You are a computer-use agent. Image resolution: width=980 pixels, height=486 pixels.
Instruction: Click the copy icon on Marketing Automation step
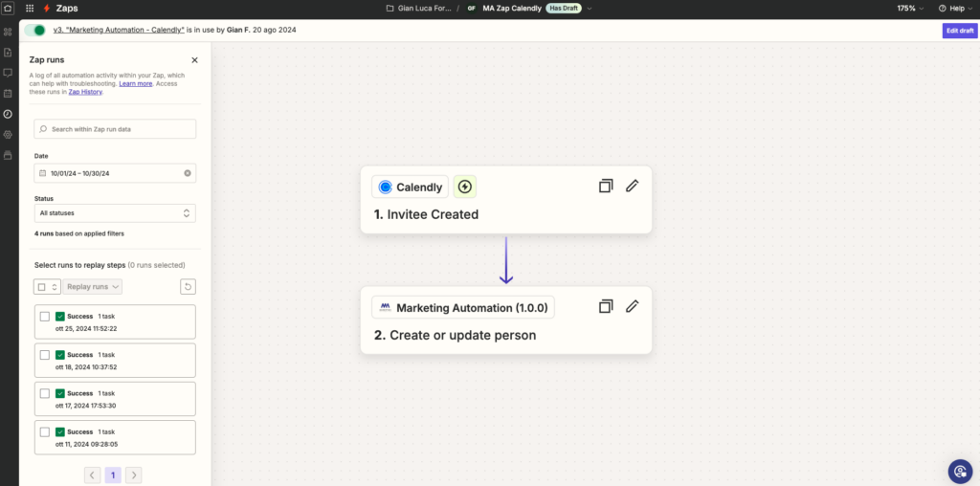coord(605,307)
